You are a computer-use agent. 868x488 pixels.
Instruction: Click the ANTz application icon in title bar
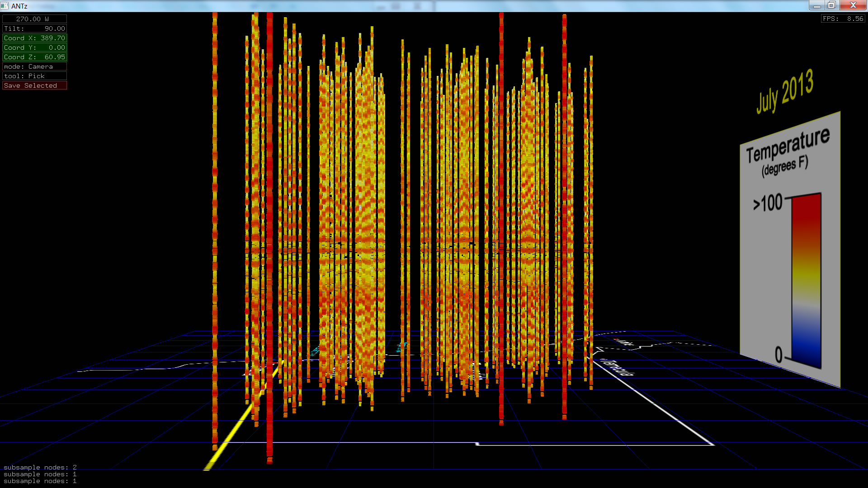(x=5, y=6)
